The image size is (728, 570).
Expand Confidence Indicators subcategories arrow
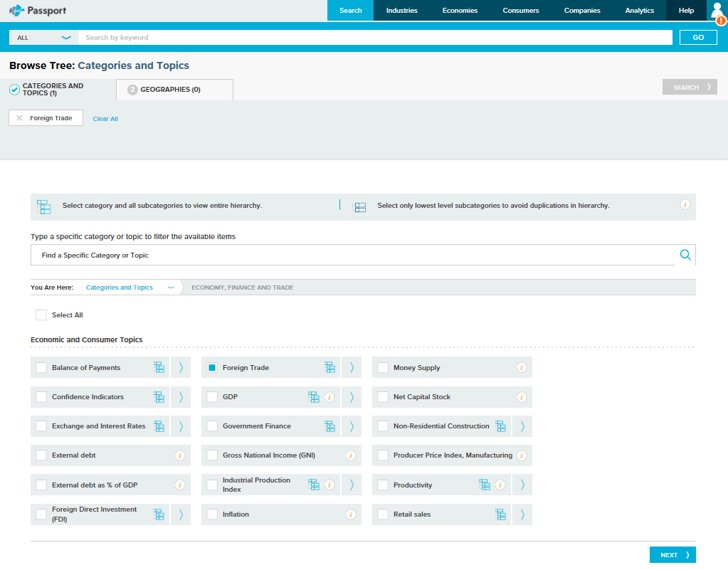[x=181, y=397]
